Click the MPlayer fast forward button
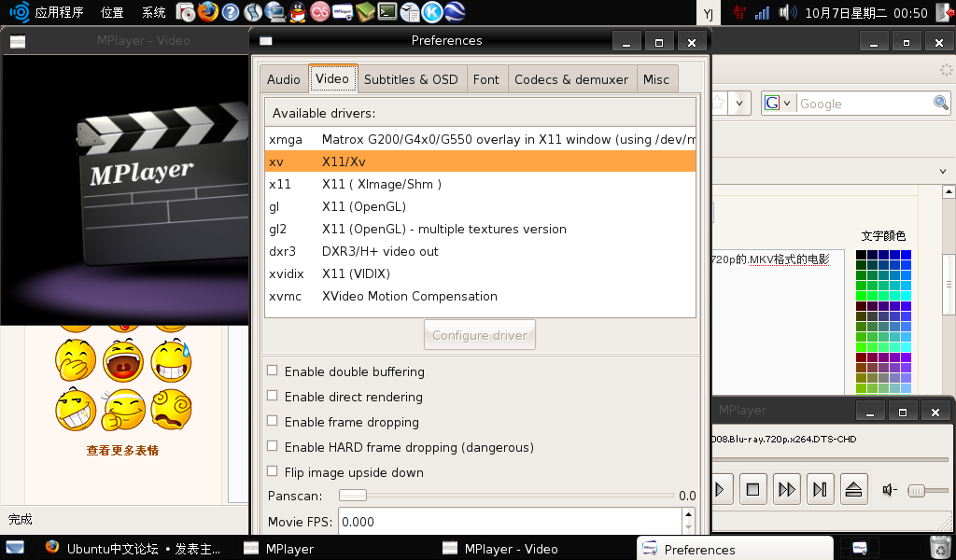This screenshot has width=956, height=560. (786, 489)
